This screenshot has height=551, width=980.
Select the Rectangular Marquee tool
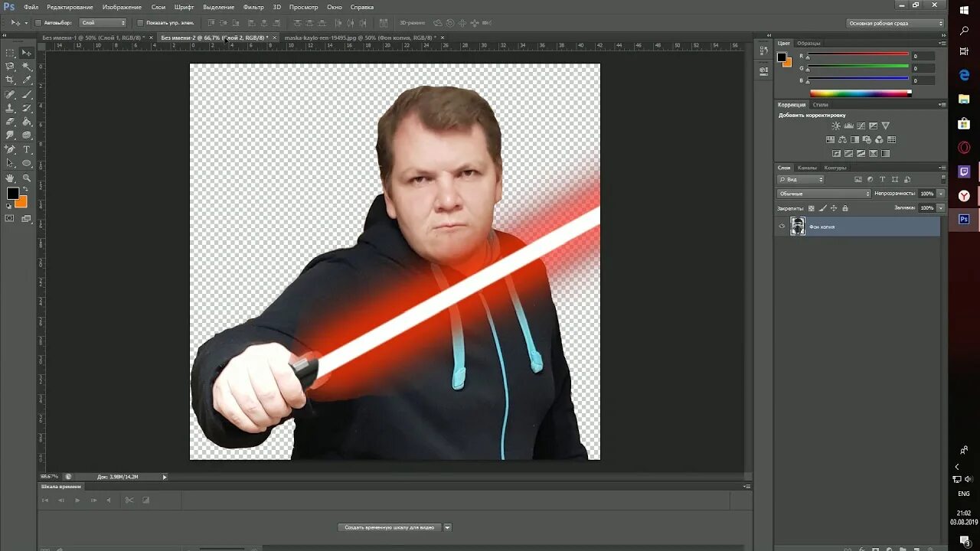click(x=10, y=53)
